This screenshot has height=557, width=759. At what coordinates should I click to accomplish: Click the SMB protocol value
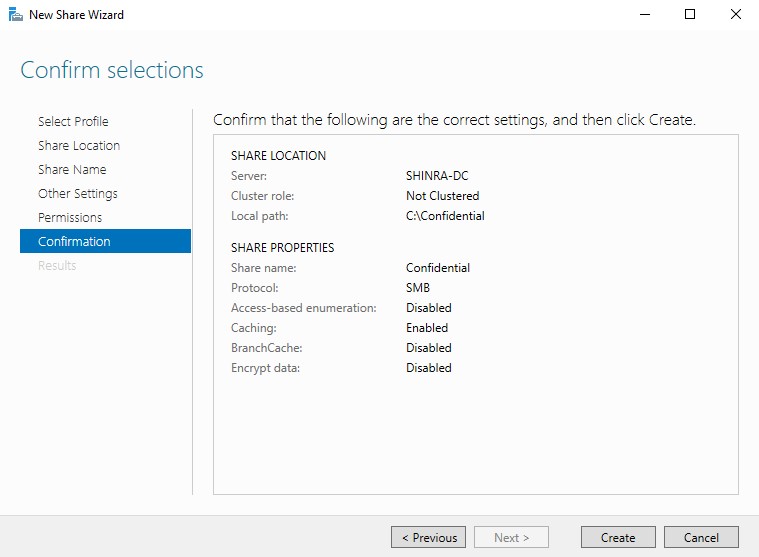coord(418,288)
